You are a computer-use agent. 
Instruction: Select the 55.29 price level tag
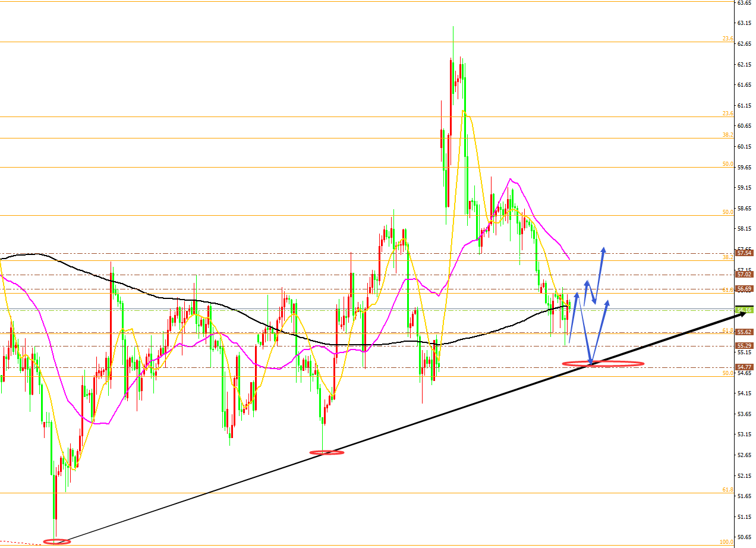744,346
